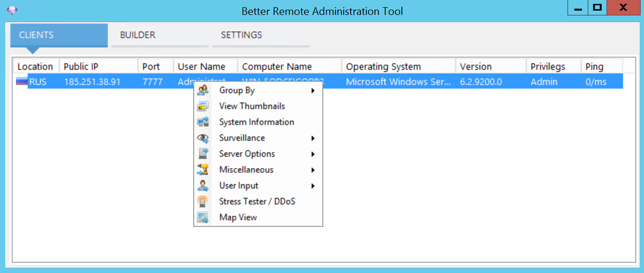
Task: Maximize the Better Remote Administration Tool window
Action: (x=597, y=8)
